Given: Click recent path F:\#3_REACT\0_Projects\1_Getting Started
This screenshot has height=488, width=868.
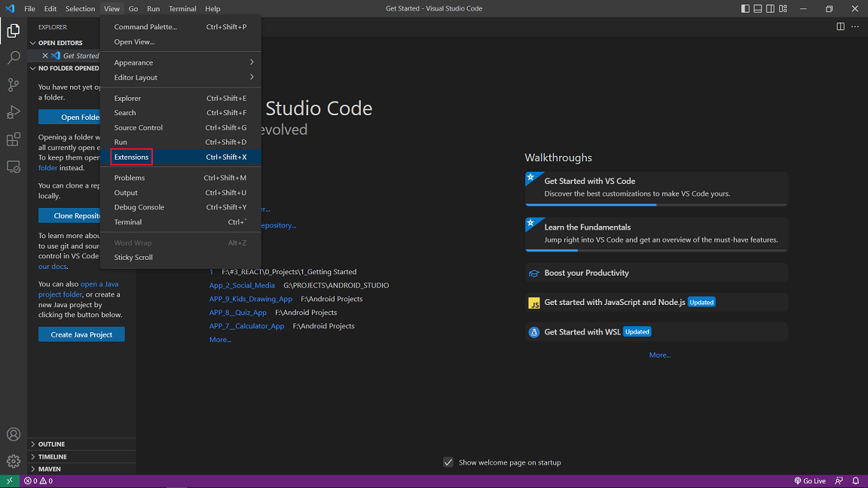Looking at the screenshot, I should pos(289,272).
